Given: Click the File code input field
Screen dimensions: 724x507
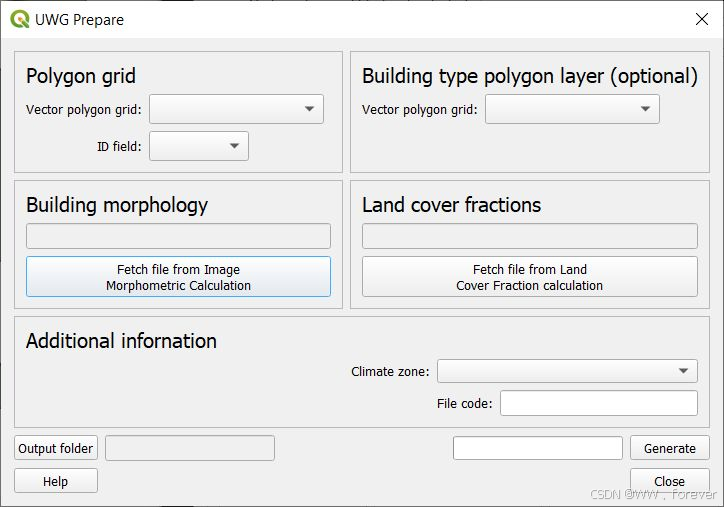Looking at the screenshot, I should tap(599, 403).
